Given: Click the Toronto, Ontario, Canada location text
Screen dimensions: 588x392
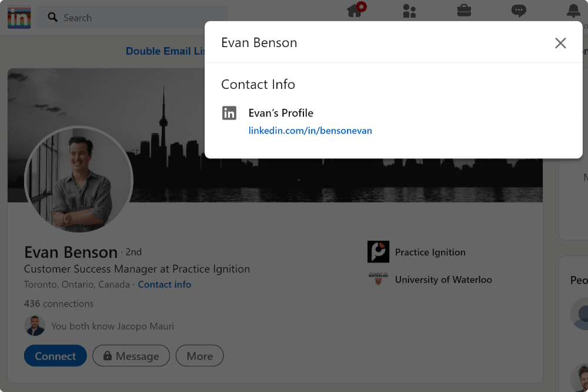Looking at the screenshot, I should coord(77,285).
